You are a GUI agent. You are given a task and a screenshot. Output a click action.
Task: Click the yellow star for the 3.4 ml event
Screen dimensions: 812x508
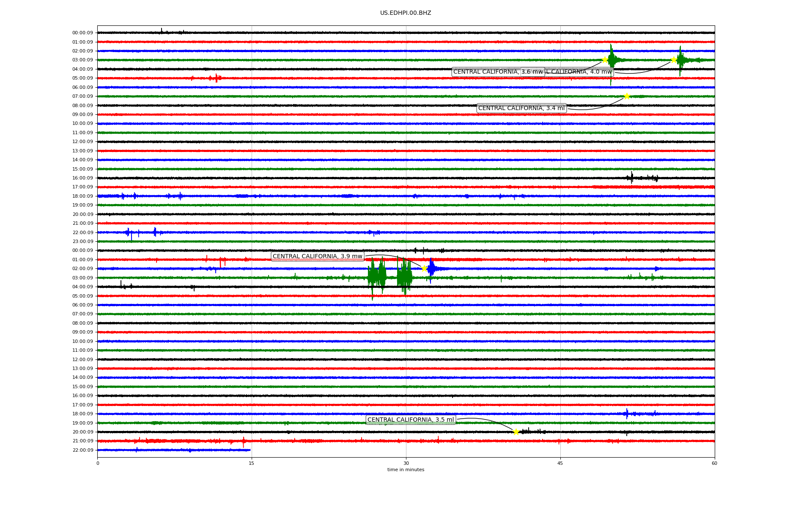pyautogui.click(x=627, y=96)
